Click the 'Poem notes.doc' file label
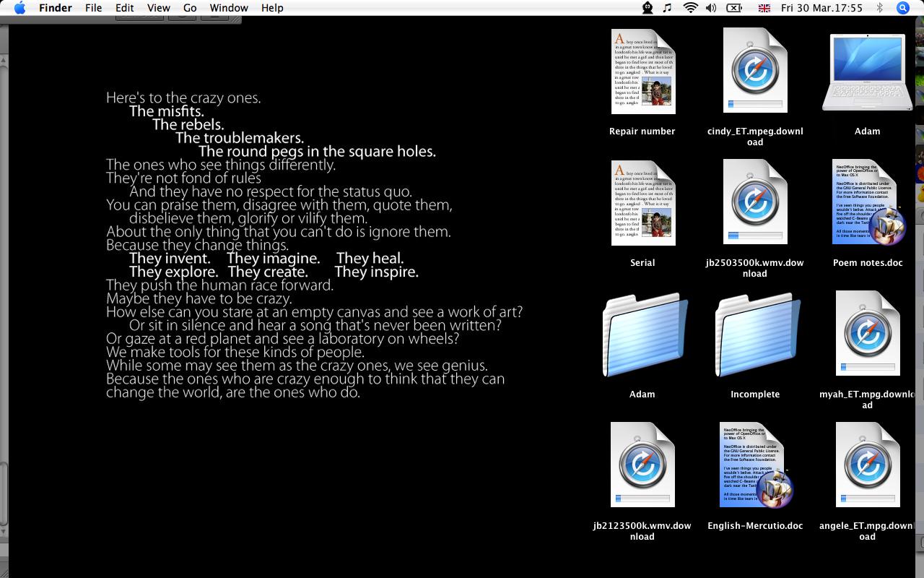Viewport: 924px width, 578px height. [x=868, y=263]
